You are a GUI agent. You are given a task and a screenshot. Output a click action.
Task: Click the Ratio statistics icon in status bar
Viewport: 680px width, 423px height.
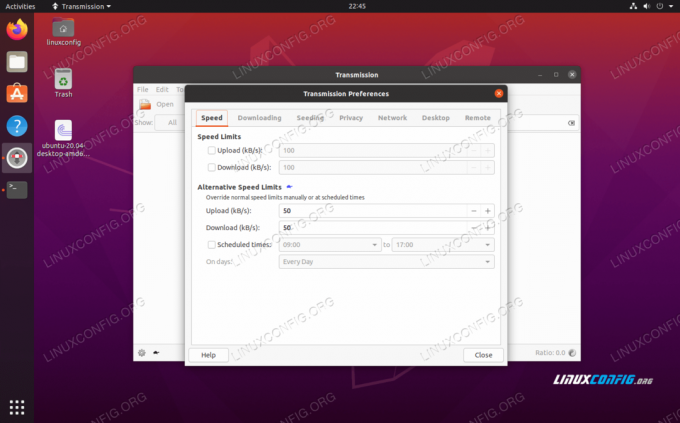[572, 353]
